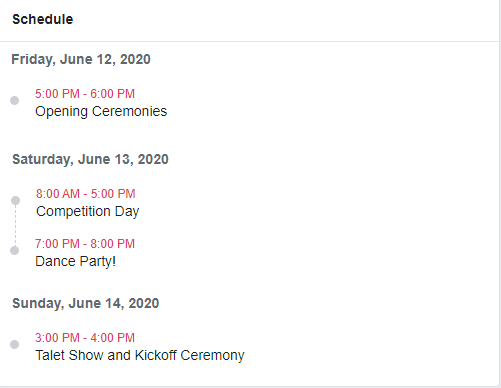Click the Friday, June 12, 2020 date header

pos(81,59)
